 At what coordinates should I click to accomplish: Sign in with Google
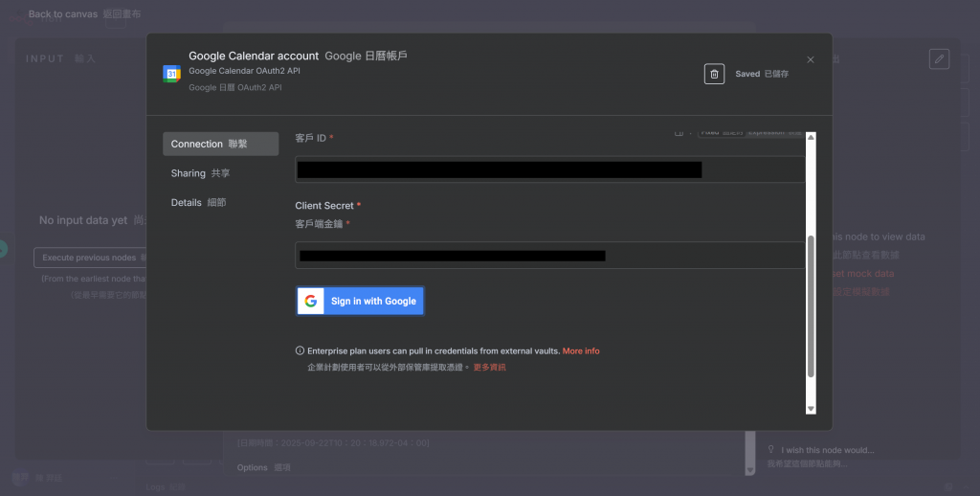[x=360, y=301]
